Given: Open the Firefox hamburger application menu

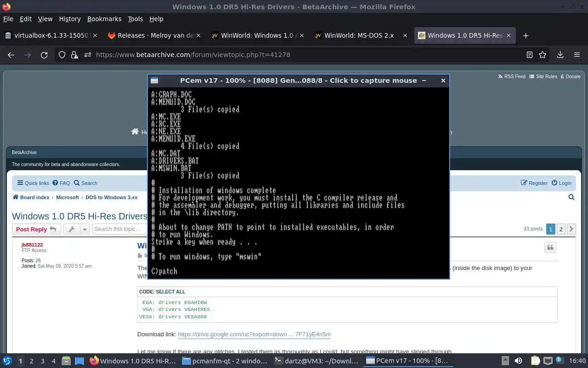Looking at the screenshot, I should point(577,55).
